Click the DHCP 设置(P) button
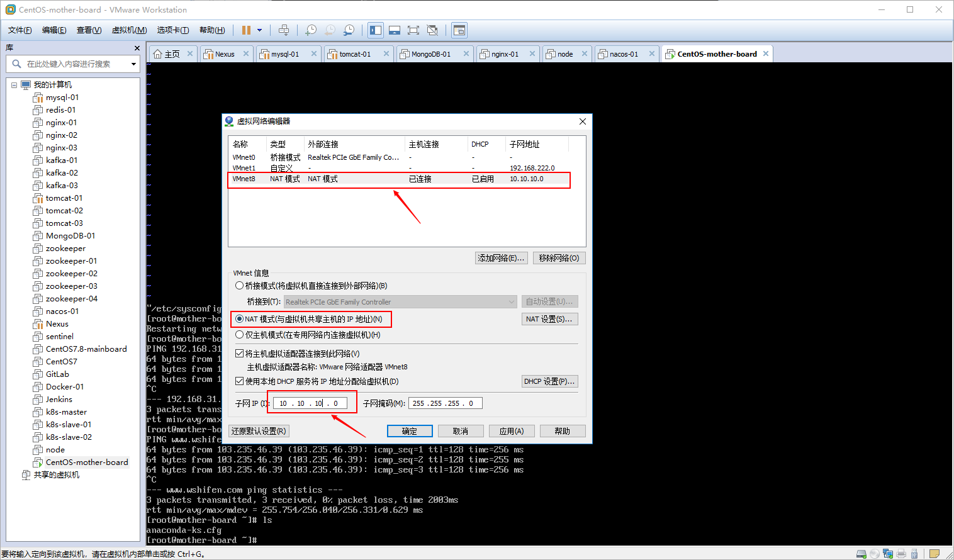Viewport: 954px width, 560px height. (549, 381)
